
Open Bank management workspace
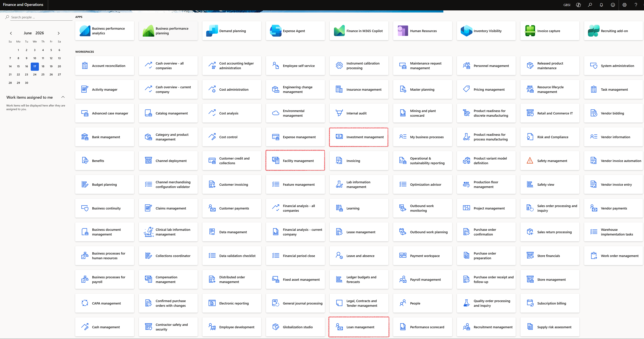(x=105, y=137)
